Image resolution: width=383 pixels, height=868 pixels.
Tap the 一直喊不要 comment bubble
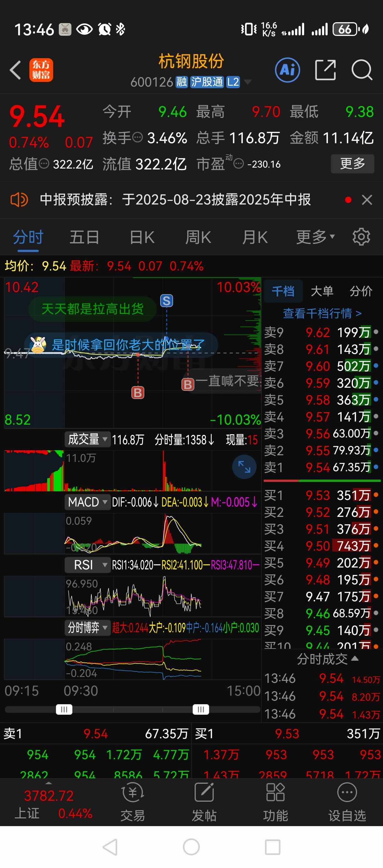tap(222, 381)
